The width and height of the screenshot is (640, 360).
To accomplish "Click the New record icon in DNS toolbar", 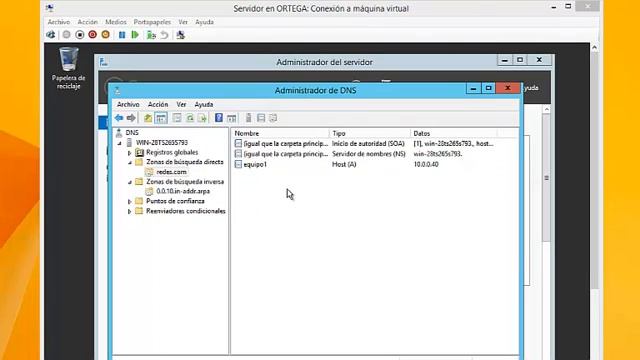I will pos(261,118).
